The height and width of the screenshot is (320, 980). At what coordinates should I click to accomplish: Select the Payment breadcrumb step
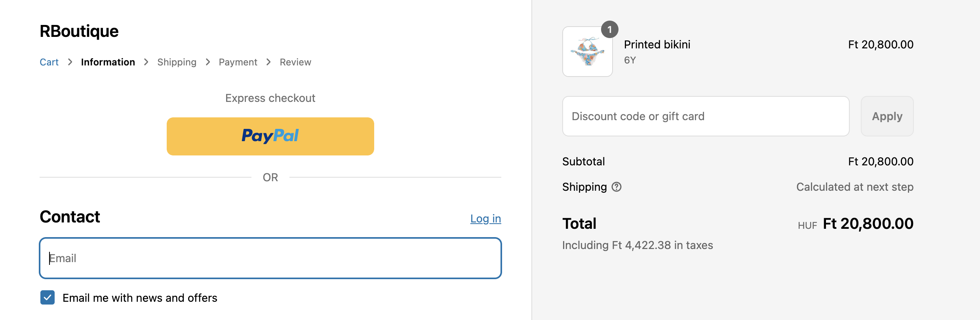tap(238, 62)
